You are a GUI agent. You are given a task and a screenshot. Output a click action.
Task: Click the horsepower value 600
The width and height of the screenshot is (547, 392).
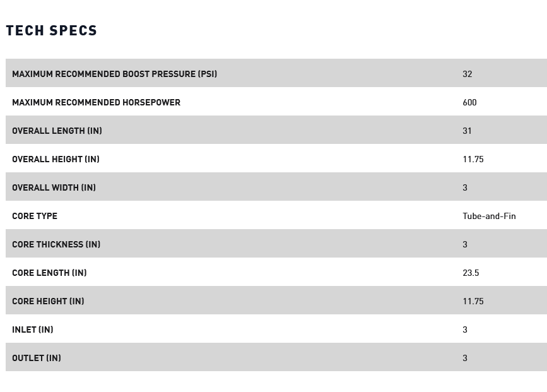tap(469, 102)
